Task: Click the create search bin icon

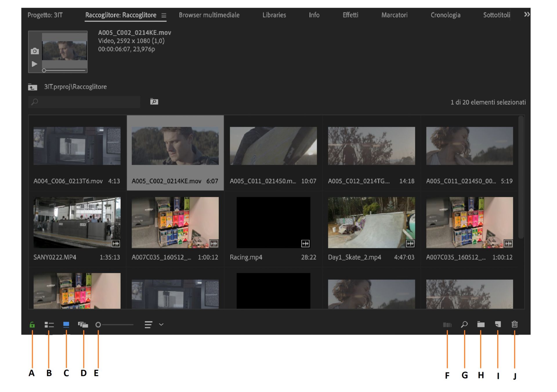Action: click(154, 102)
